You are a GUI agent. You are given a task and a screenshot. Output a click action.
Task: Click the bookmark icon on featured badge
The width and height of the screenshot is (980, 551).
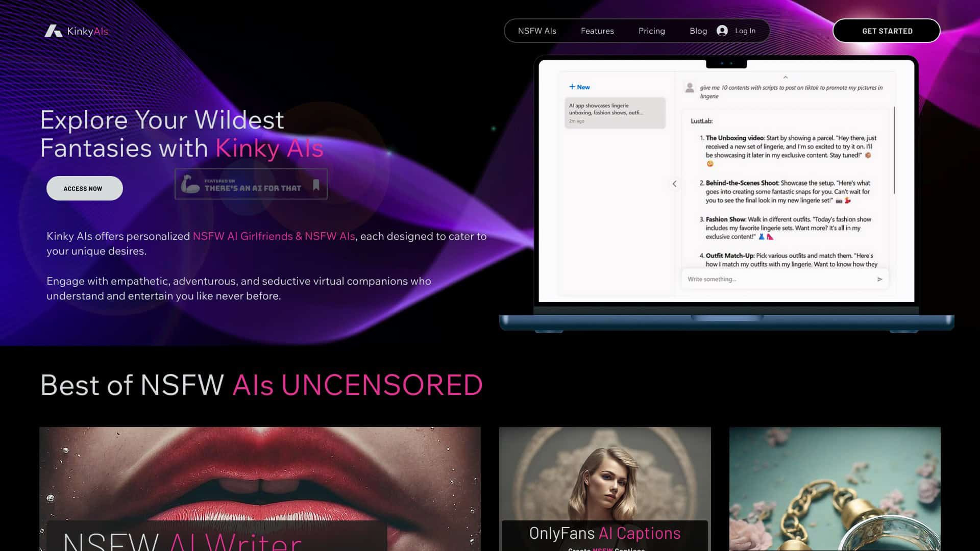(x=316, y=184)
